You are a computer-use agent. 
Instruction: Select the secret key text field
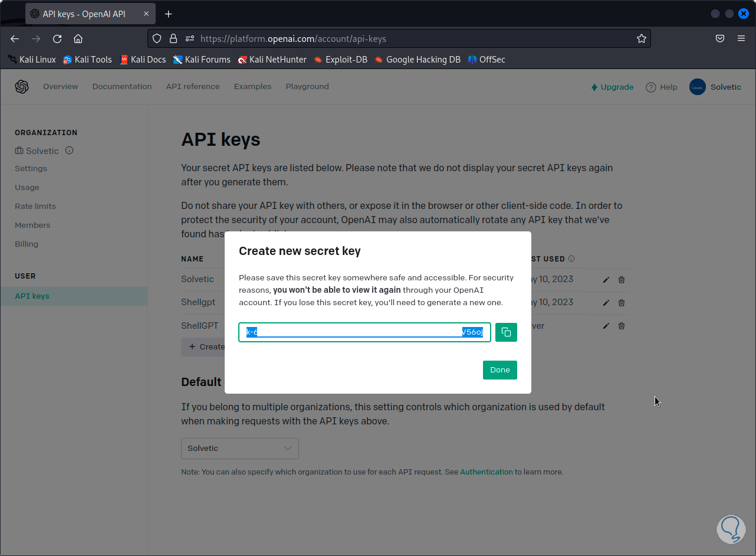[364, 332]
